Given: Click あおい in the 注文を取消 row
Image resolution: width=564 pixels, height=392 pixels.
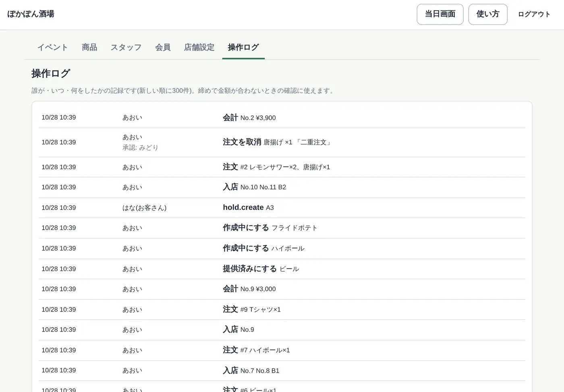Looking at the screenshot, I should tap(133, 137).
